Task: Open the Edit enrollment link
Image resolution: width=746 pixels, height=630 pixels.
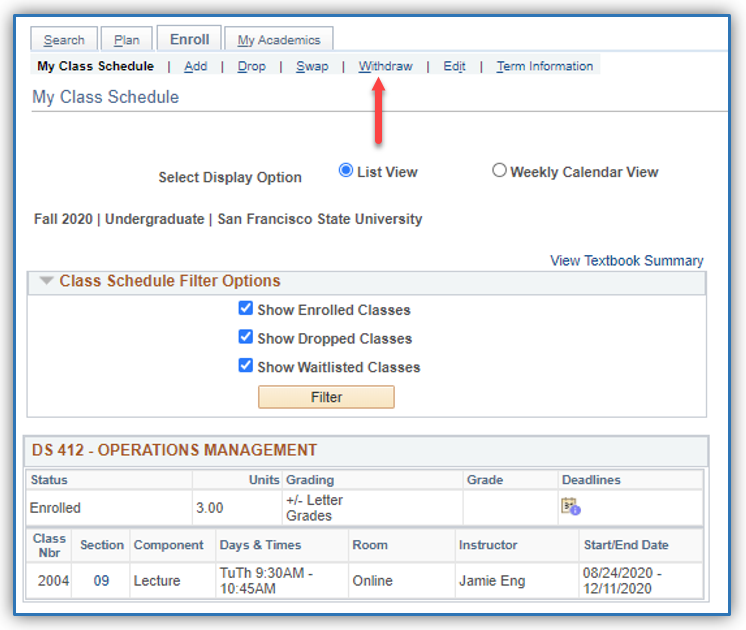Action: click(x=454, y=66)
